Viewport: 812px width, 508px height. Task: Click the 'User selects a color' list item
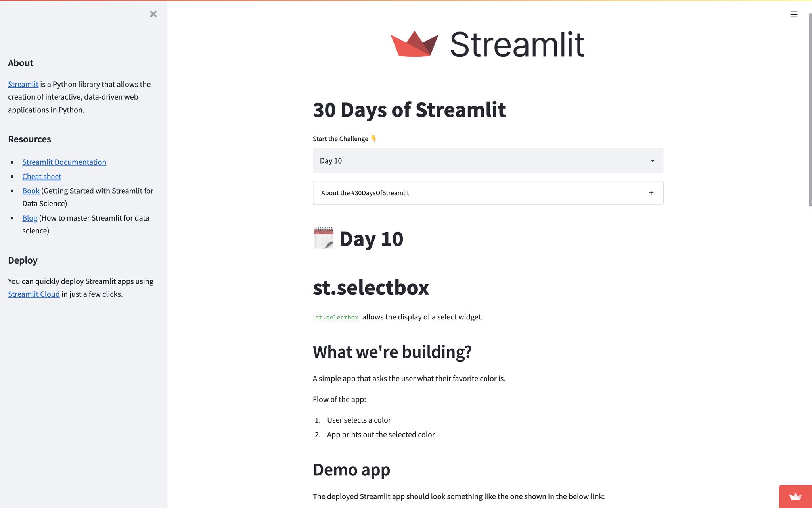pyautogui.click(x=359, y=420)
